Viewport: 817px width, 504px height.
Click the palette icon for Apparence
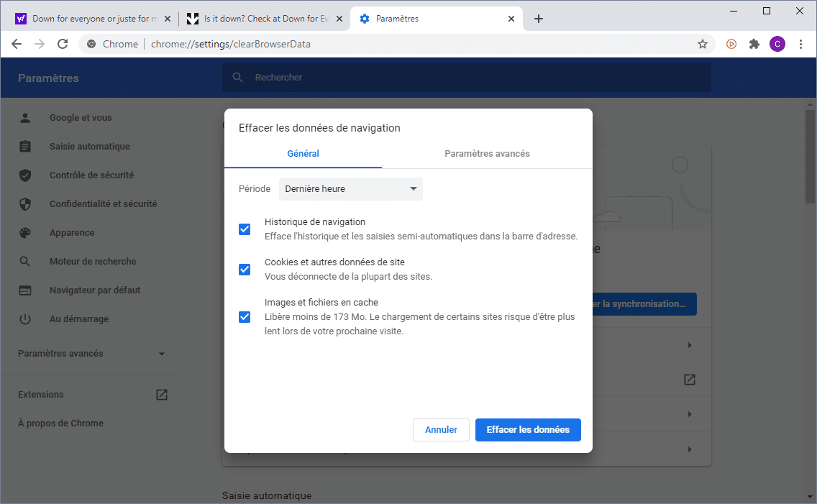tap(25, 233)
